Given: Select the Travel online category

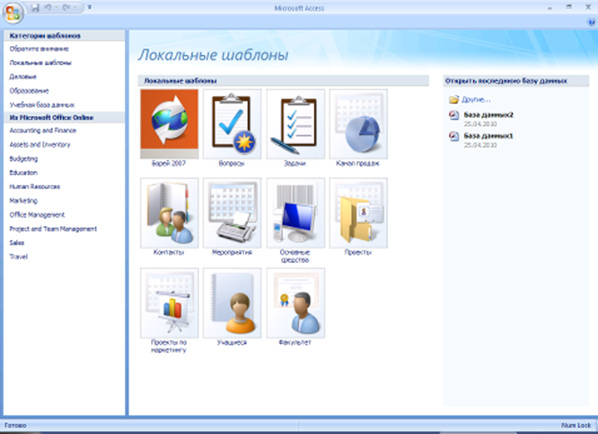Looking at the screenshot, I should click(x=18, y=257).
